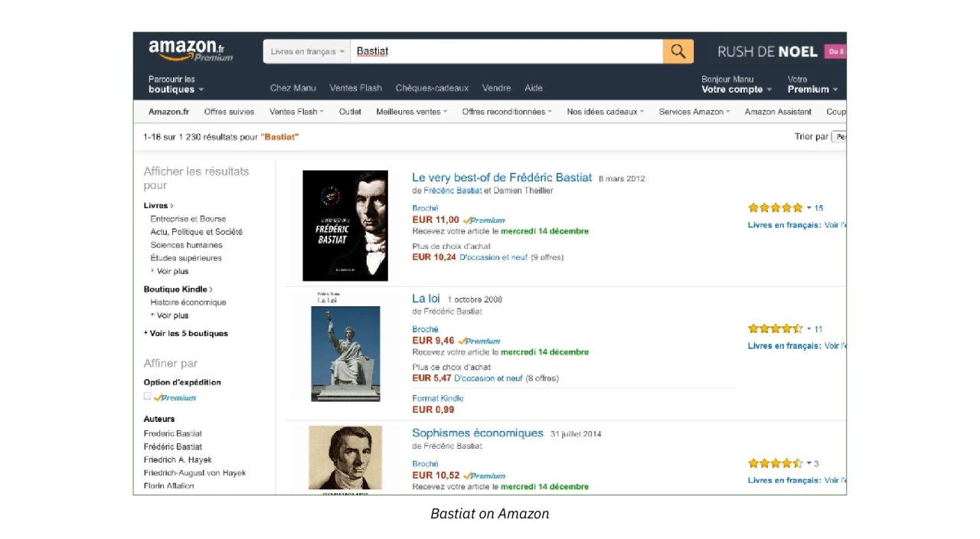The width and height of the screenshot is (980, 539).
Task: Open the Ventes Flash header menu item
Action: pyautogui.click(x=355, y=88)
